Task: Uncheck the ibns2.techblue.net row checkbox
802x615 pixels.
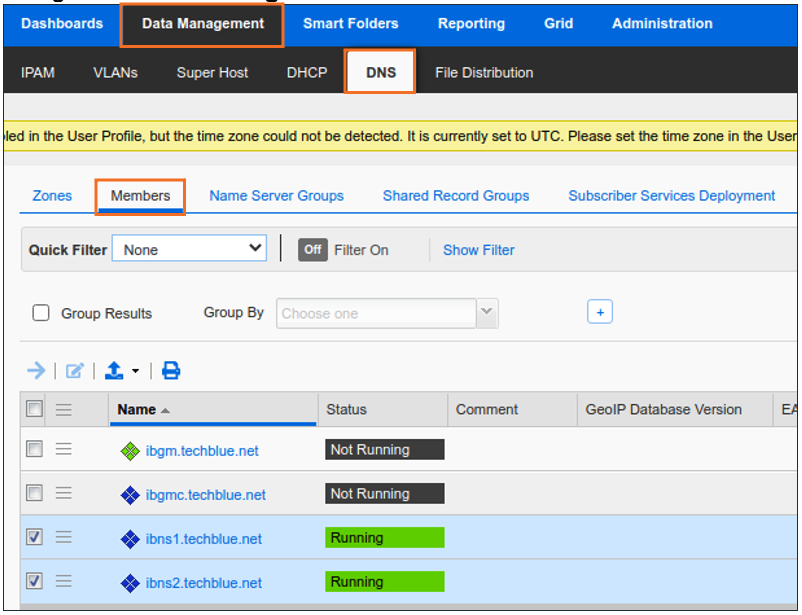Action: tap(34, 582)
